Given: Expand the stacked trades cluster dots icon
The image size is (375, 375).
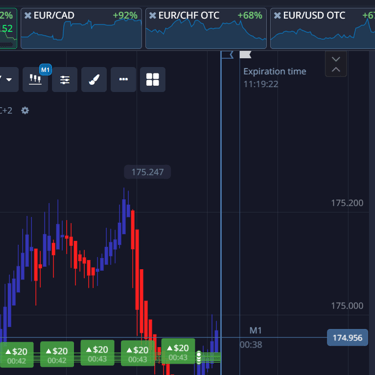Looking at the screenshot, I should 199,357.
